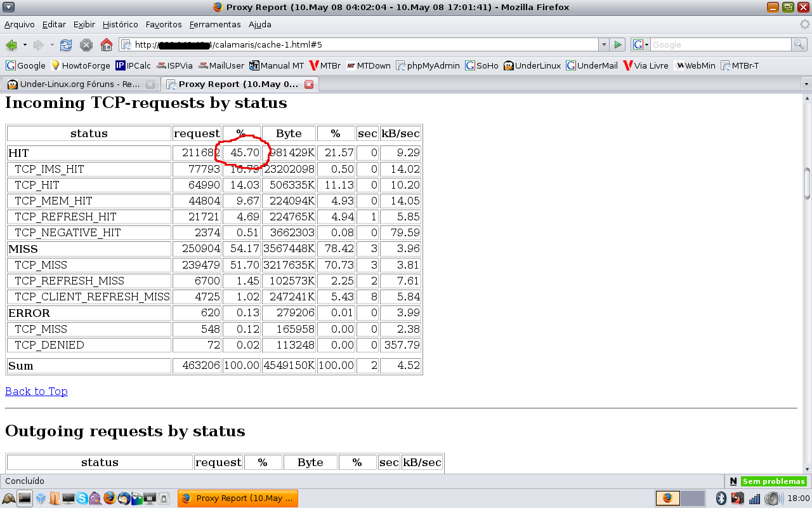The image size is (812, 508).
Task: Open the MTDown bookmark
Action: tap(368, 65)
